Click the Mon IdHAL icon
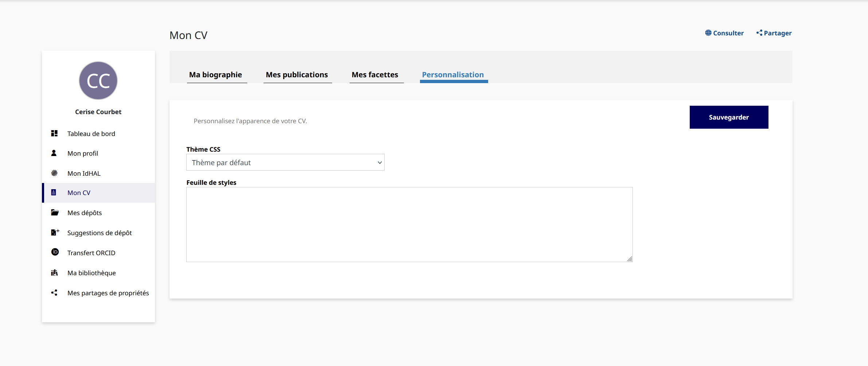This screenshot has height=366, width=868. click(x=54, y=173)
